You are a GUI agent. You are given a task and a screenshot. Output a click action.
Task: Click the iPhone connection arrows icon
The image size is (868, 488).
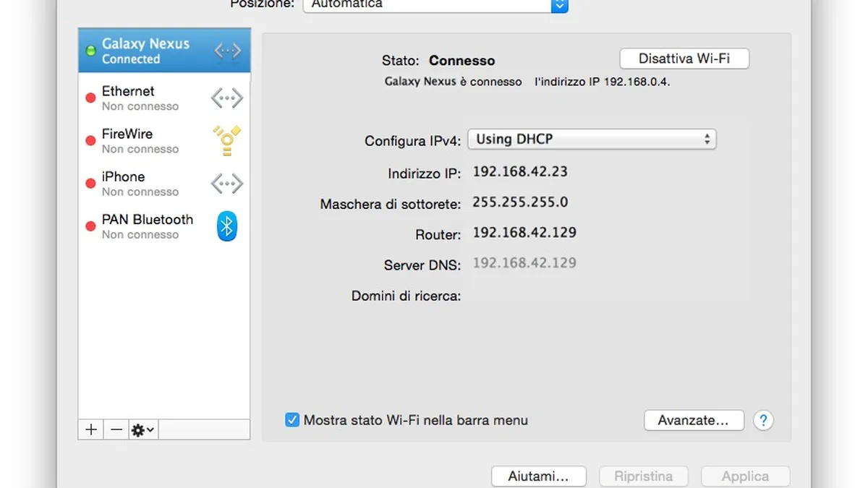coord(226,184)
